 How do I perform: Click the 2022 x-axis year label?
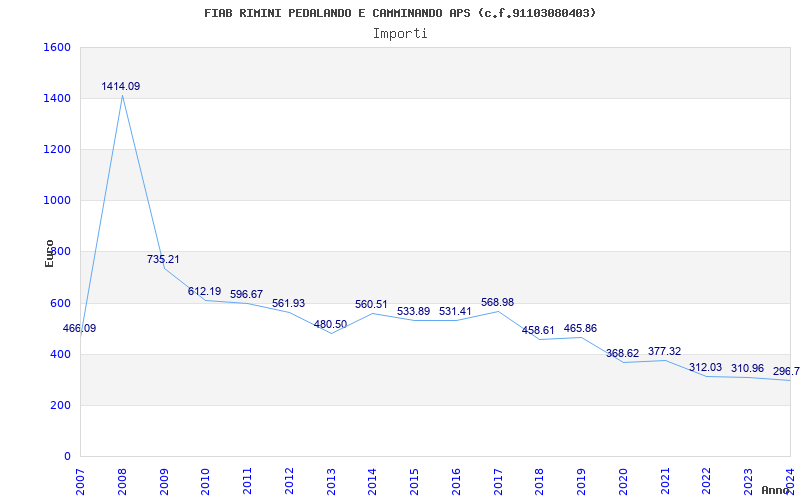point(707,481)
